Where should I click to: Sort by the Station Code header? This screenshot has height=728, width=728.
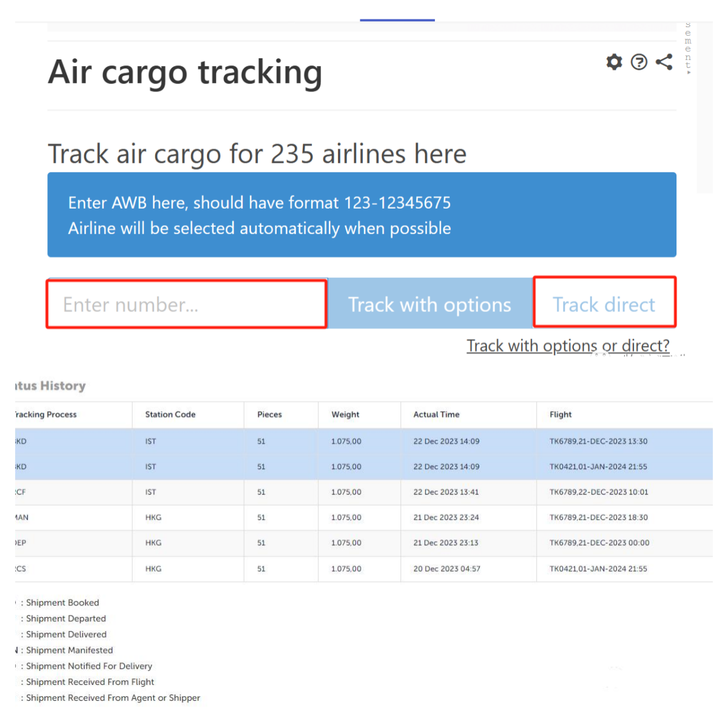click(x=170, y=414)
